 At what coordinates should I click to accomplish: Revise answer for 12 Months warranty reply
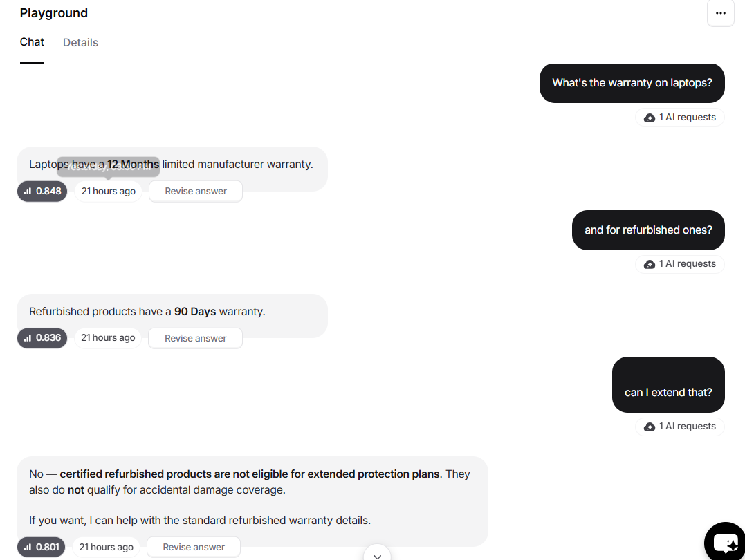point(196,192)
